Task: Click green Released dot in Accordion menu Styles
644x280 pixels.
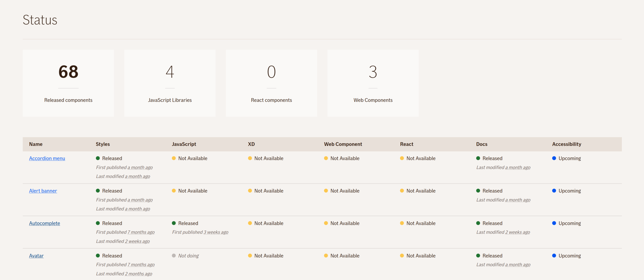Action: [98, 158]
